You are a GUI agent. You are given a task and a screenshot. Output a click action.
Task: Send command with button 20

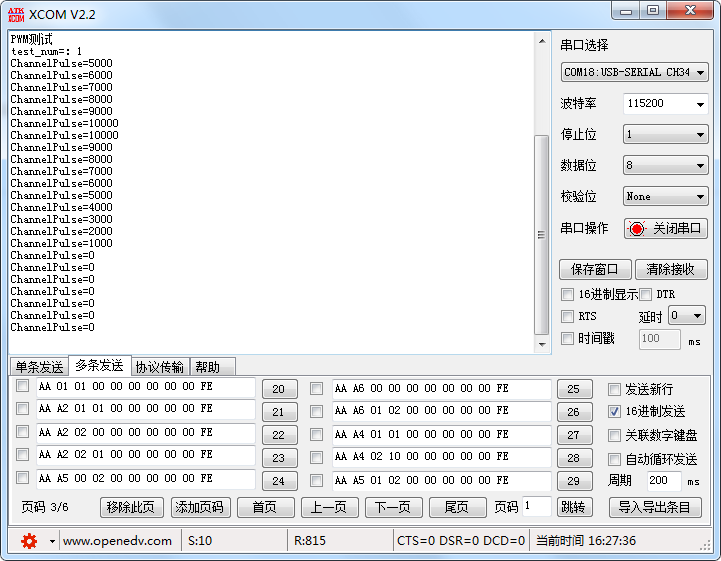(280, 389)
